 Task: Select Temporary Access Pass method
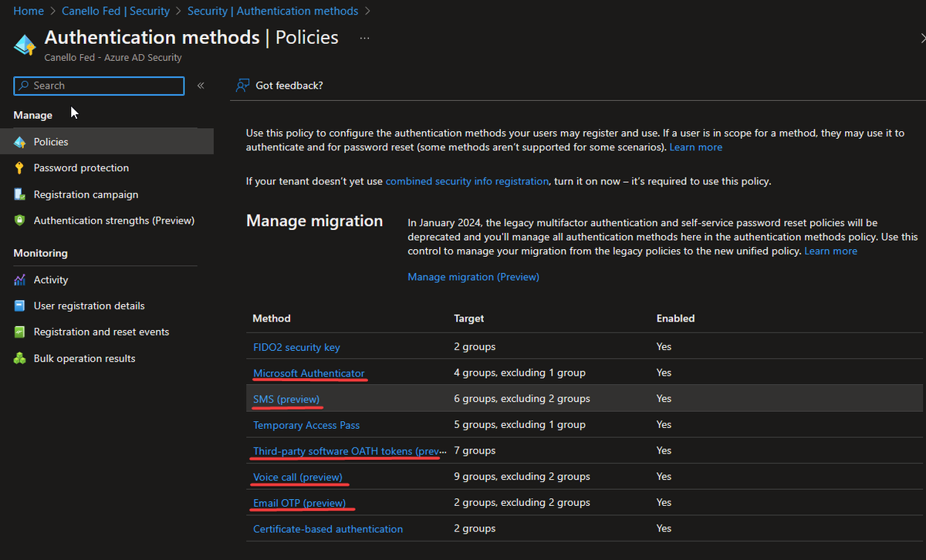click(x=306, y=425)
